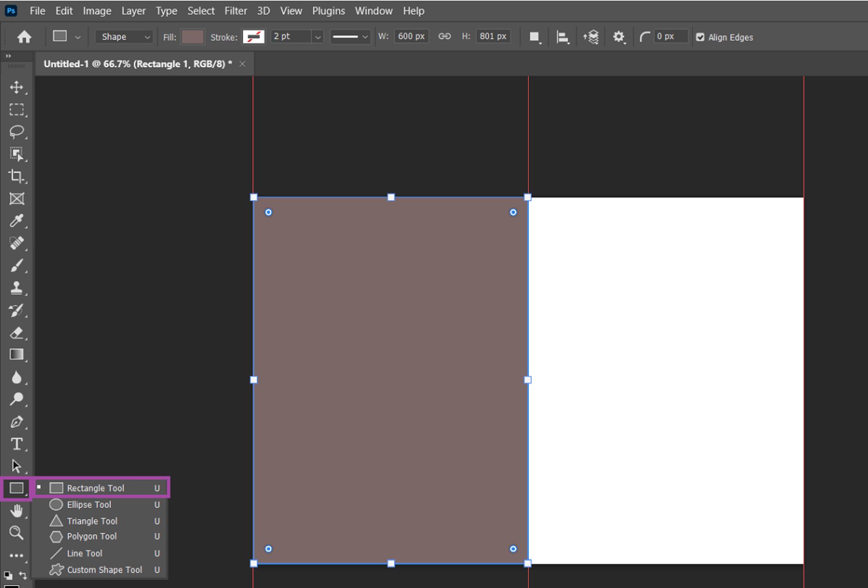Select the Pen tool
Viewport: 868px width, 588px height.
pyautogui.click(x=17, y=422)
